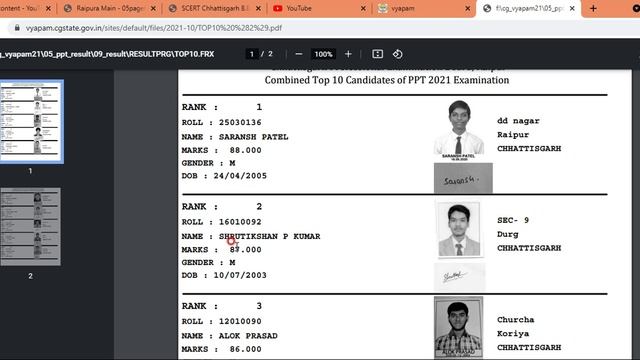Click the fit to page icon
Screen dimensions: 640x360
378,54
